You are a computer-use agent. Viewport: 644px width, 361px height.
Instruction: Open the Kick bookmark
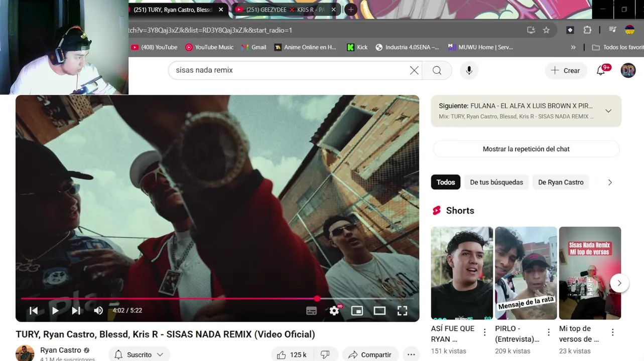(x=357, y=47)
